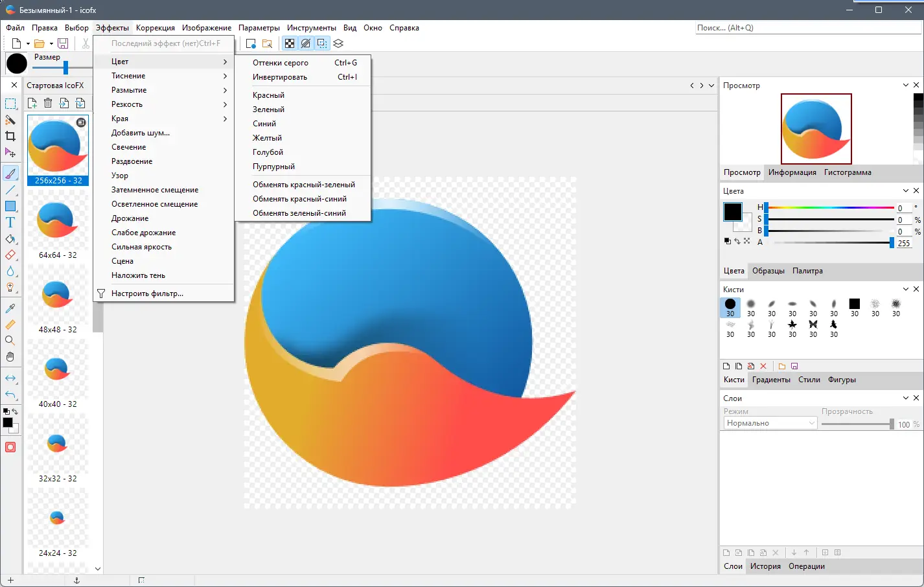Image resolution: width=924 pixels, height=587 pixels.
Task: Open the Режим blend mode dropdown
Action: pos(768,422)
